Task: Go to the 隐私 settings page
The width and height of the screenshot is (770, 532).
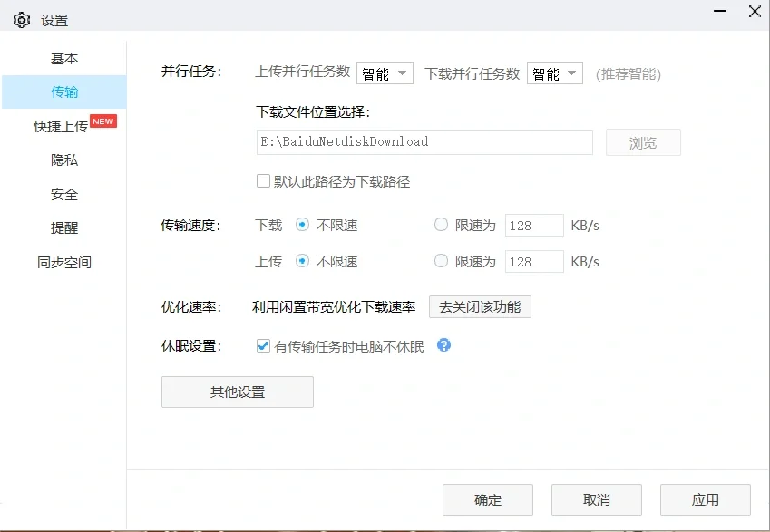Action: pyautogui.click(x=64, y=160)
